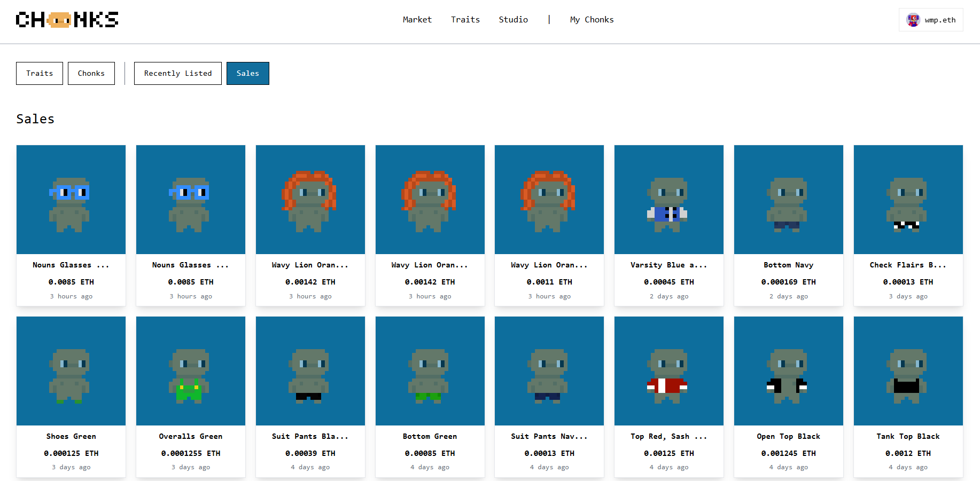Screen dimensions: 980x481
Task: Click the Check Flairs B... title
Action: [x=908, y=265]
